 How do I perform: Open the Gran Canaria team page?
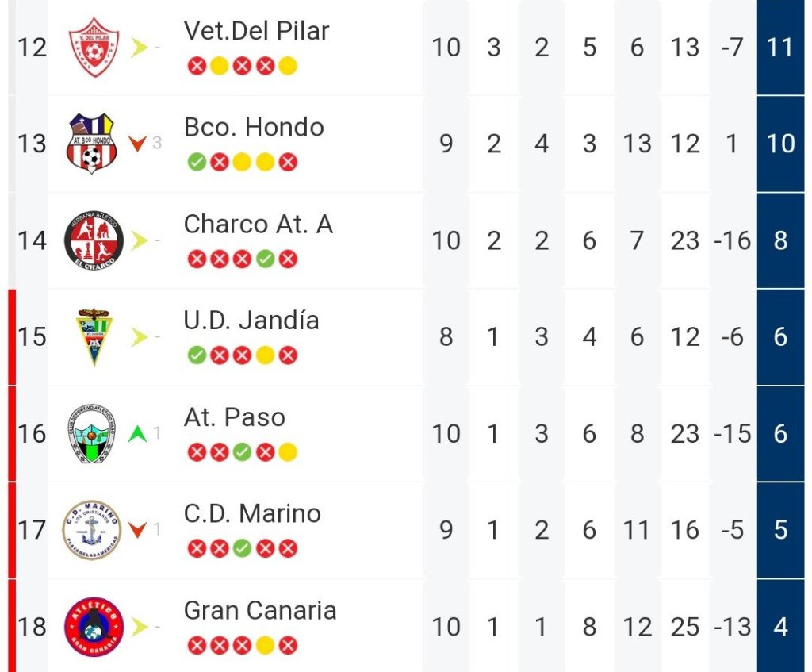(260, 610)
